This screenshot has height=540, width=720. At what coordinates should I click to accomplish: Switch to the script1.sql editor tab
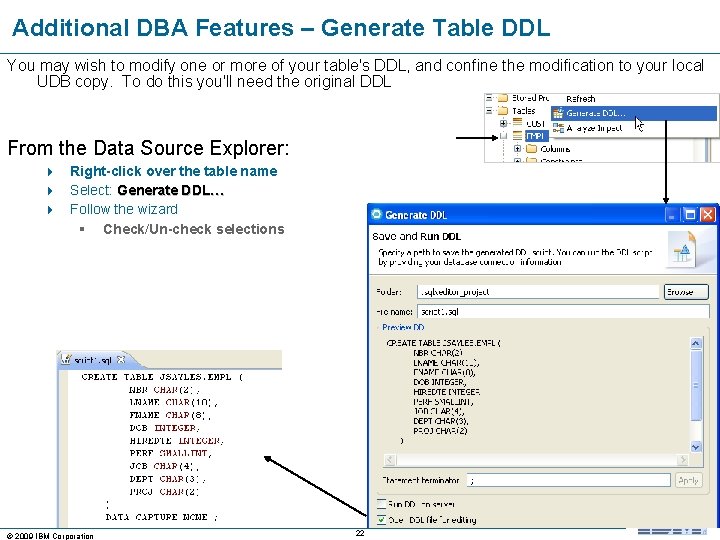(x=92, y=360)
